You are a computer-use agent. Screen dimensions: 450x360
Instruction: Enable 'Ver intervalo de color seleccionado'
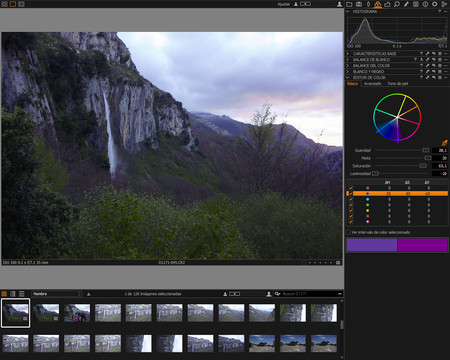349,232
